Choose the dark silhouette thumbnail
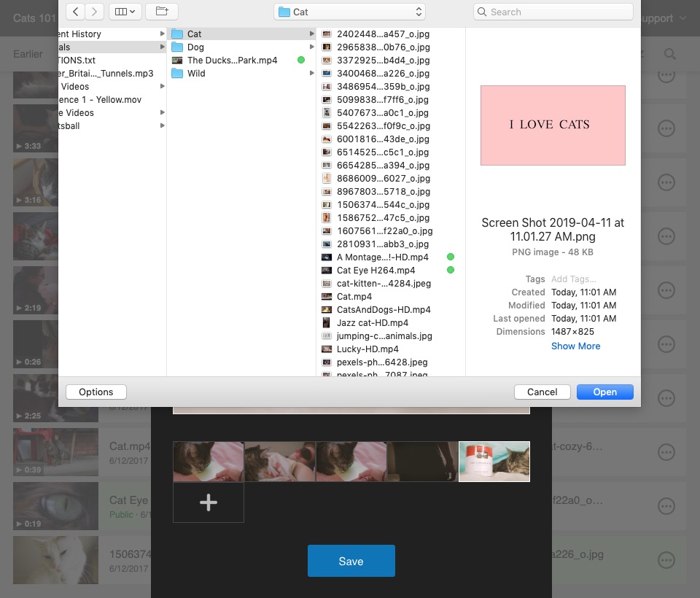The height and width of the screenshot is (598, 700). click(x=423, y=462)
